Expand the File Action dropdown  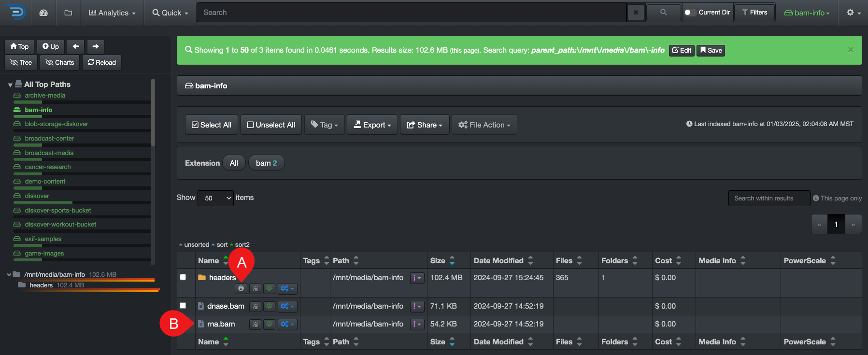484,125
